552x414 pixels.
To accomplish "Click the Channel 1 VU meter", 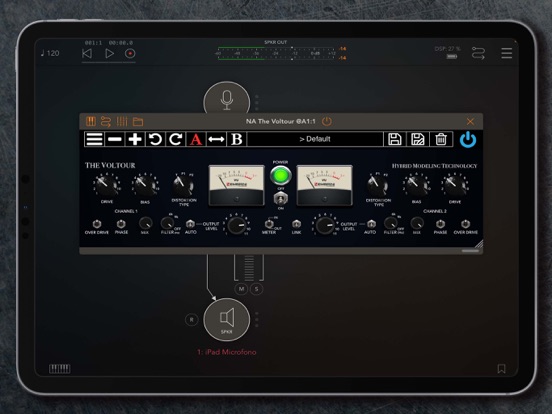I will (237, 185).
